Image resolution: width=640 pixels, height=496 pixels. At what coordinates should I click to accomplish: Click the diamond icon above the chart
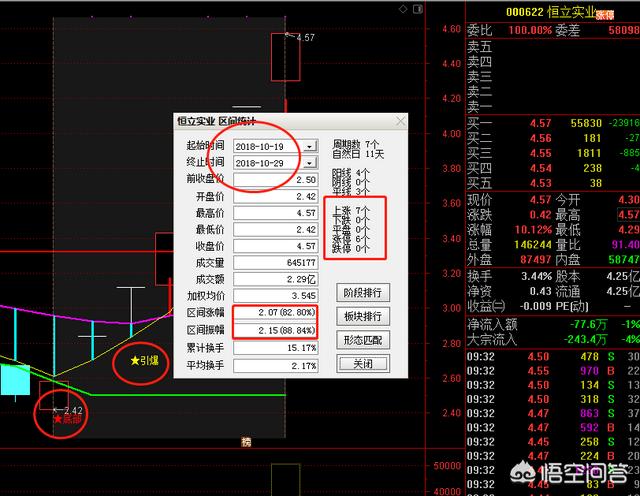point(403,9)
